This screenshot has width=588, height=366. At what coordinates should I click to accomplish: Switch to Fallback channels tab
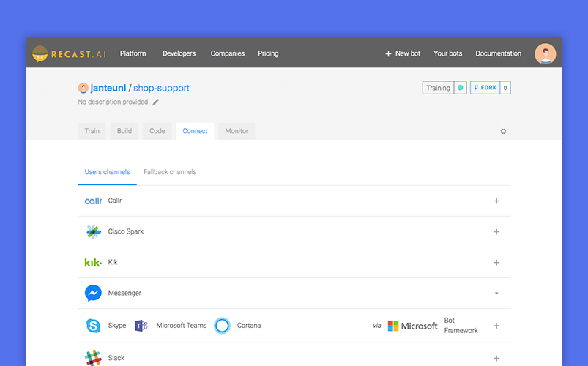170,172
